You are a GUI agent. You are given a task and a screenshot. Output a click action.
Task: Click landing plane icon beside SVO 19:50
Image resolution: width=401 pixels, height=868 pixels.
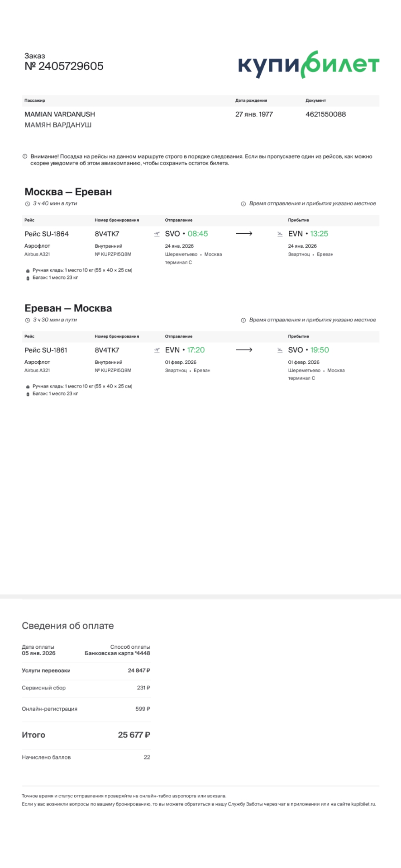280,350
